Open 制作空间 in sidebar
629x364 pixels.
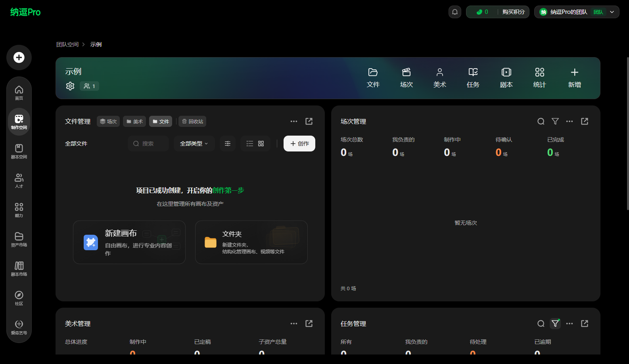tap(19, 122)
